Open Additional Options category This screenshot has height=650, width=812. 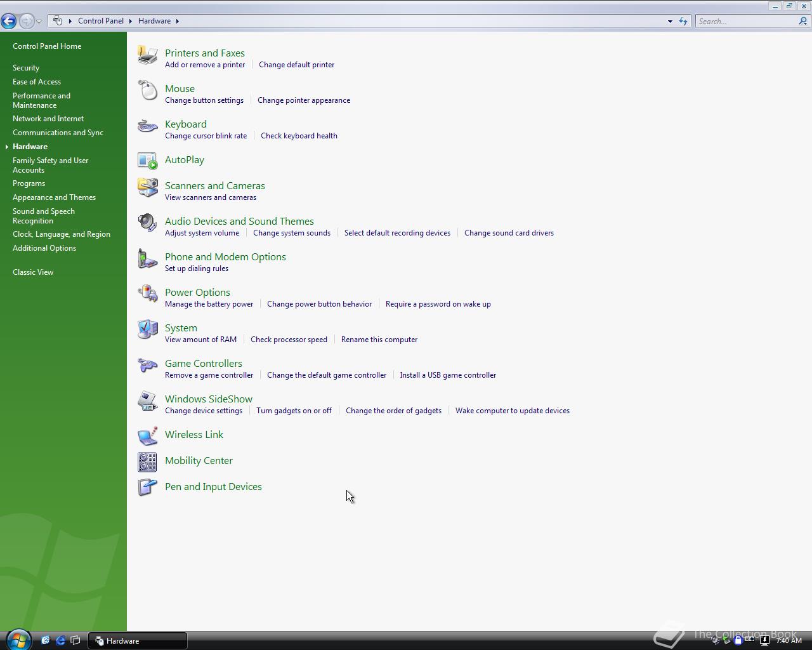coord(44,248)
